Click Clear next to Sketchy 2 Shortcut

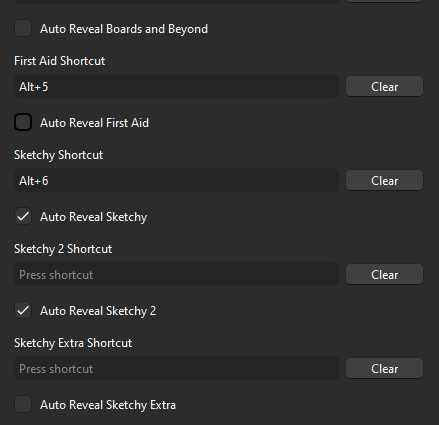(384, 275)
